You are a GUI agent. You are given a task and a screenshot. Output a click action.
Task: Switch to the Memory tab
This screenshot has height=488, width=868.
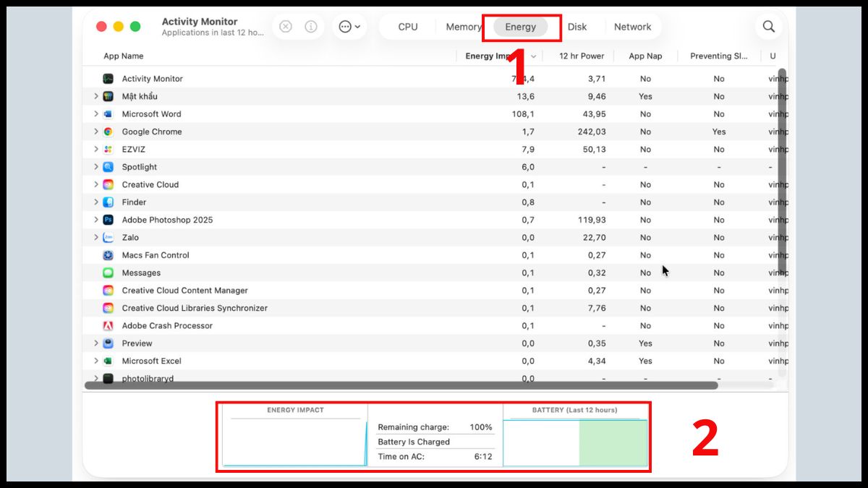pos(464,27)
